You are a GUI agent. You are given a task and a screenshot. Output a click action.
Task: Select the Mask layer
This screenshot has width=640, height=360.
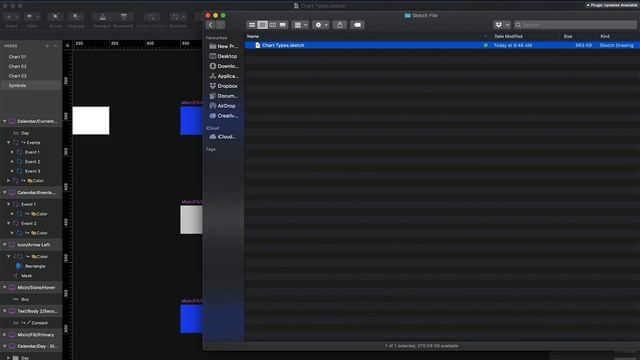(x=27, y=276)
